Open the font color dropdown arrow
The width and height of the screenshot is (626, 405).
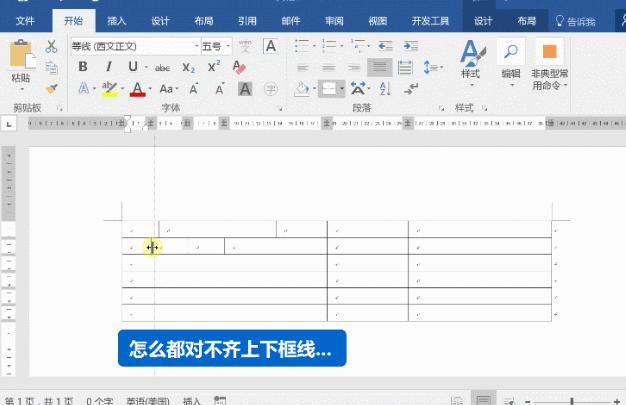pos(150,89)
